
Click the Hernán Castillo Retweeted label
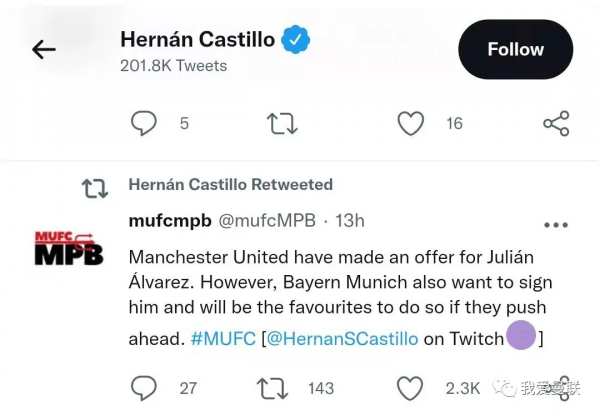(230, 185)
